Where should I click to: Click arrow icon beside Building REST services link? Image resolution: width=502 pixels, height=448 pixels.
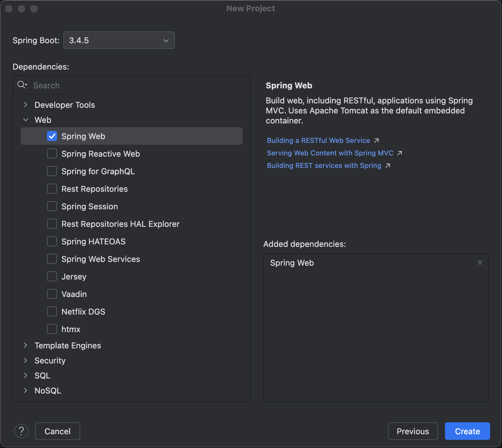(388, 166)
